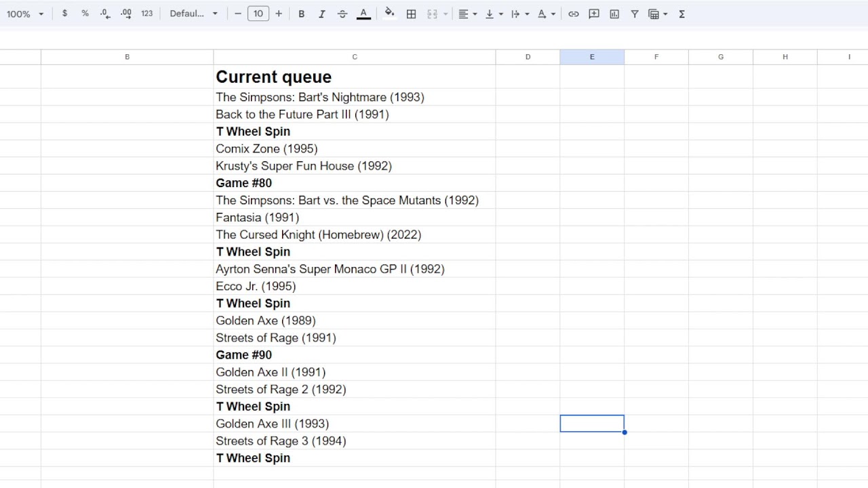Click the font size field
868x488 pixels.
click(258, 14)
